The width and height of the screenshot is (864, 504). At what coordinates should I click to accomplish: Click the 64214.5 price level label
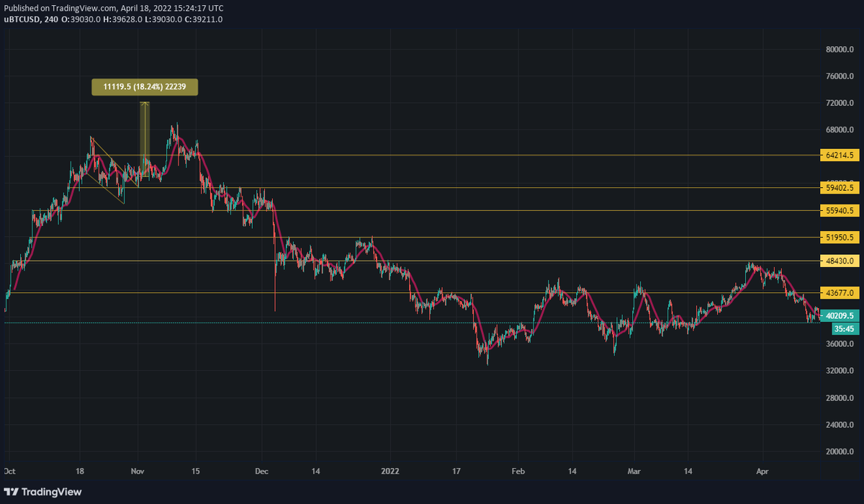(840, 155)
